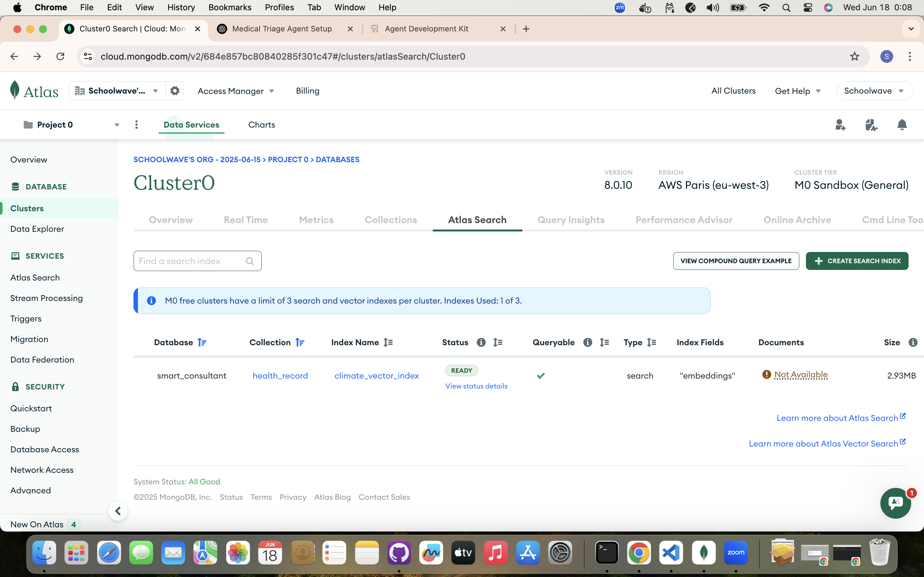Sort the table by the Database column
The width and height of the screenshot is (924, 577).
tap(202, 342)
